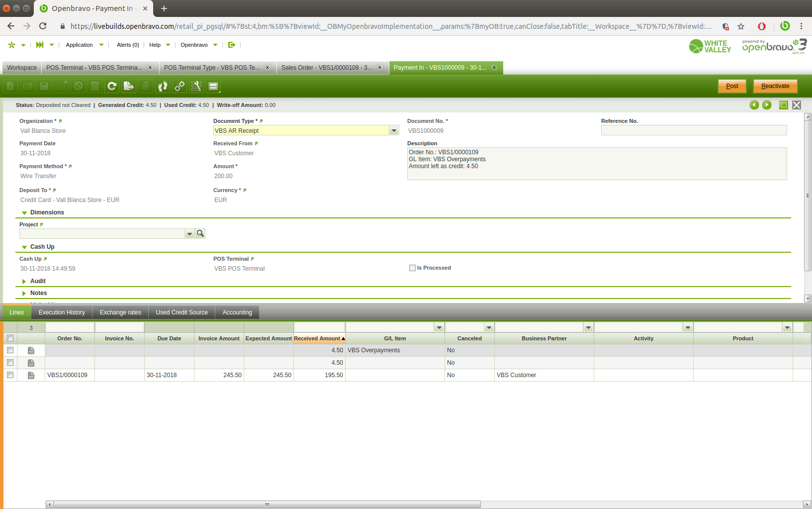Sort by Received Amount column header
Viewport: 812px width, 509px height.
pyautogui.click(x=319, y=338)
